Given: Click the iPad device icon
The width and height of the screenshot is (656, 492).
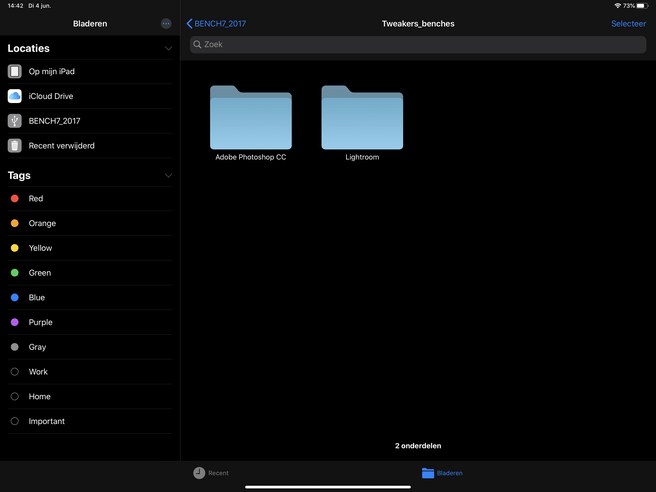Looking at the screenshot, I should point(15,71).
